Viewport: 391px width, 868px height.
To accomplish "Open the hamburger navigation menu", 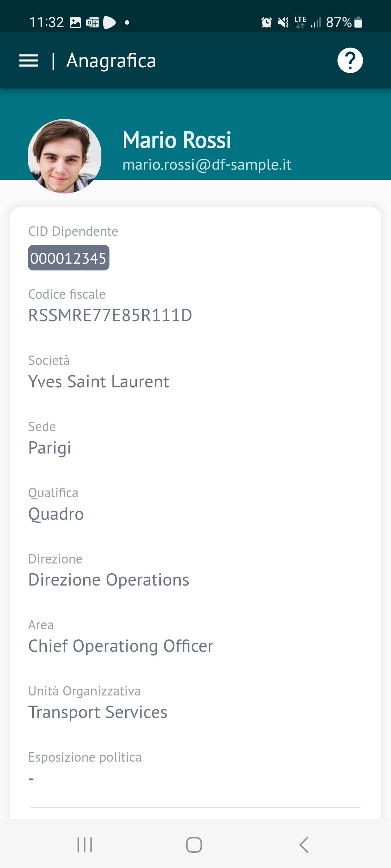I will [28, 61].
